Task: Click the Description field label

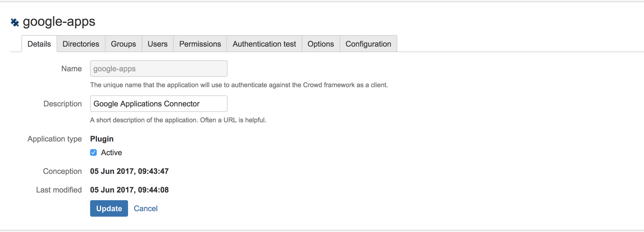Action: tap(62, 104)
